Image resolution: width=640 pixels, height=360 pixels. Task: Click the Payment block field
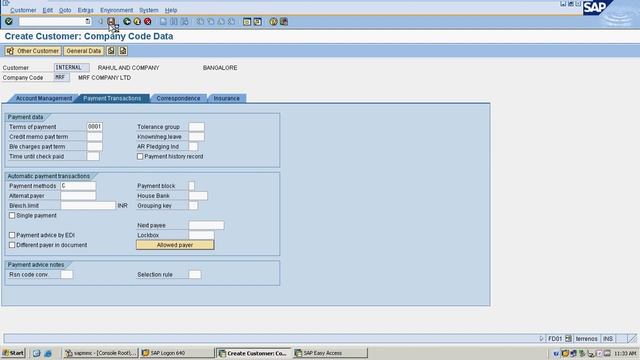[192, 186]
